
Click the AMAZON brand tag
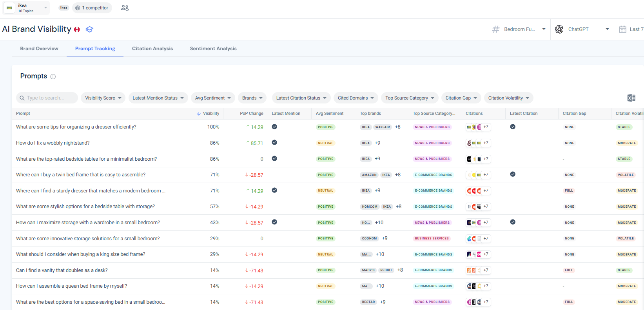pos(369,175)
